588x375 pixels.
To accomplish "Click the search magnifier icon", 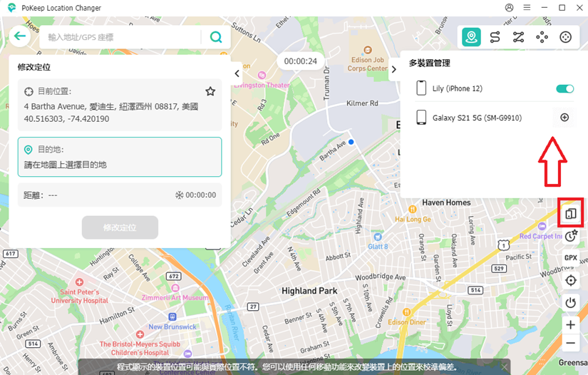I will [216, 37].
